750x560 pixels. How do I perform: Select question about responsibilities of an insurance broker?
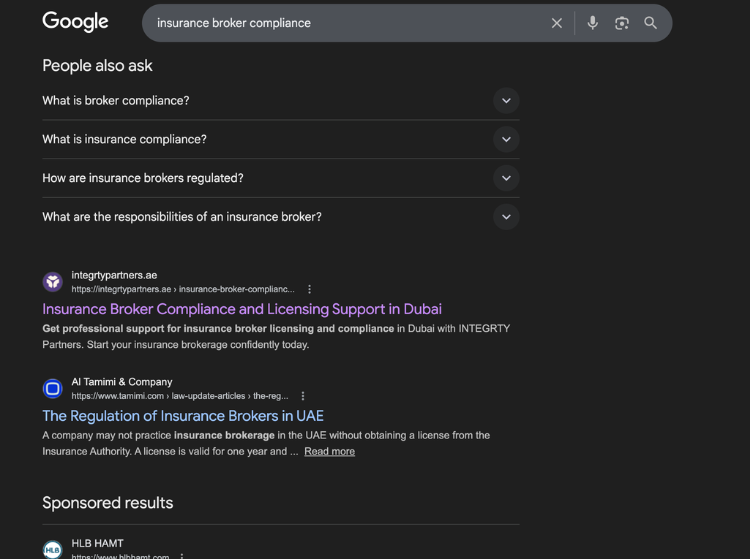[182, 217]
